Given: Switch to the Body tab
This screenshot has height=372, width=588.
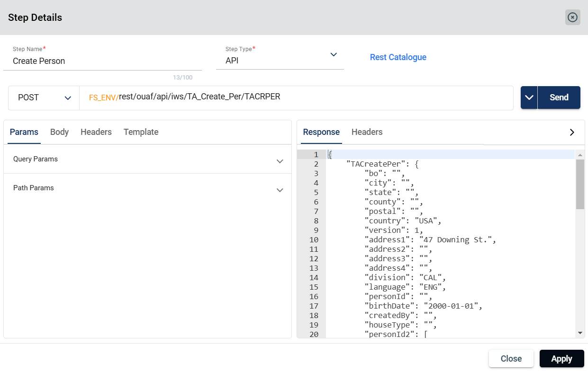Looking at the screenshot, I should pyautogui.click(x=59, y=132).
